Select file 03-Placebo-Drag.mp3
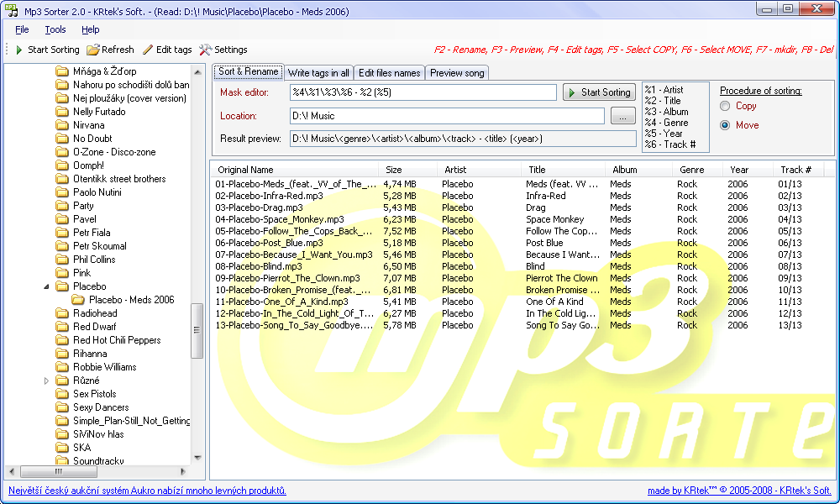This screenshot has width=840, height=504. point(259,207)
